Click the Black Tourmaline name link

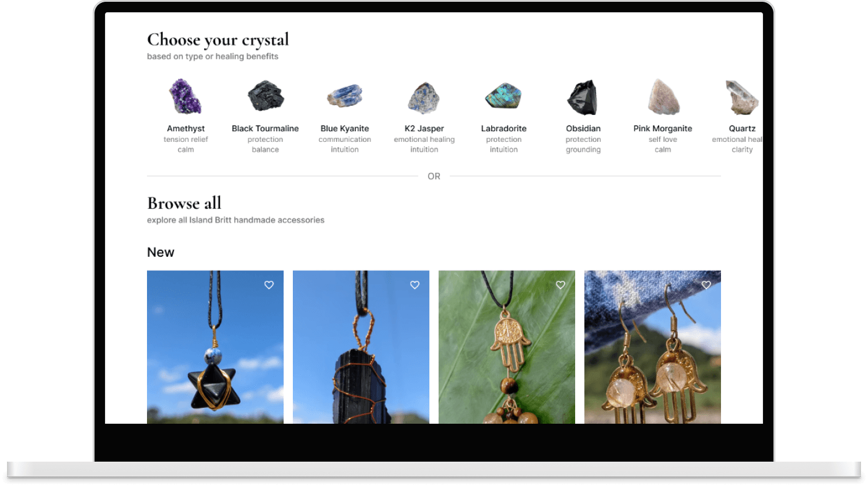(265, 128)
